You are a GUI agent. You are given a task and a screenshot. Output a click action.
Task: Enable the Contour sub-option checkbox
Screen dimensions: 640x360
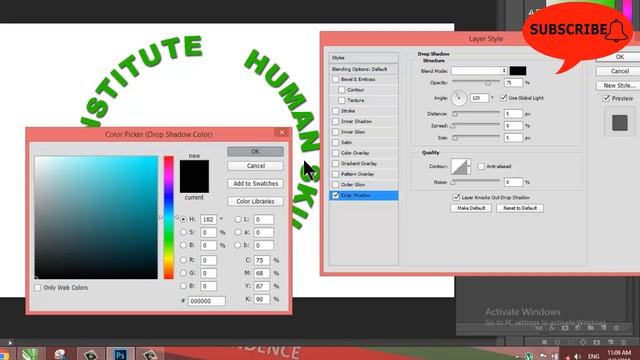click(342, 90)
